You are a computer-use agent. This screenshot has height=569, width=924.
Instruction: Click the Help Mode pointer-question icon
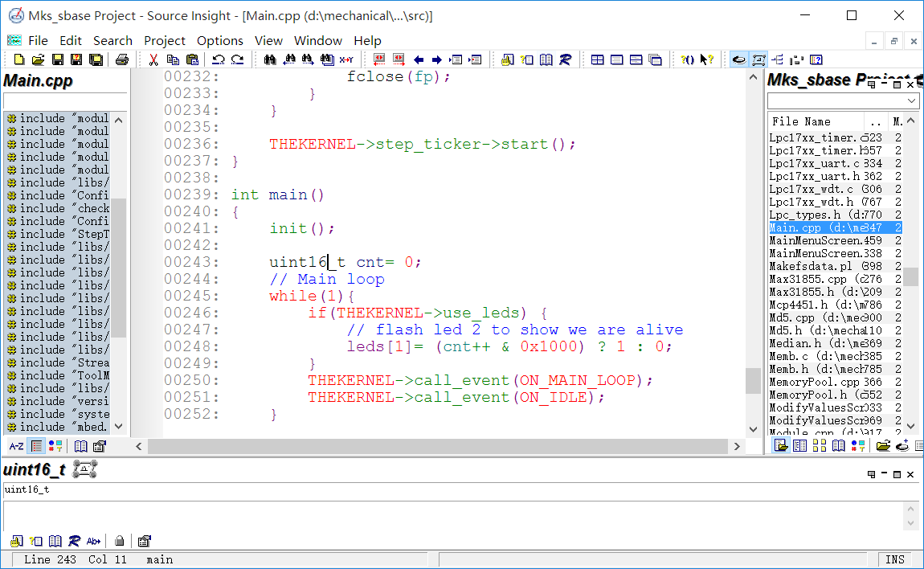tap(706, 59)
